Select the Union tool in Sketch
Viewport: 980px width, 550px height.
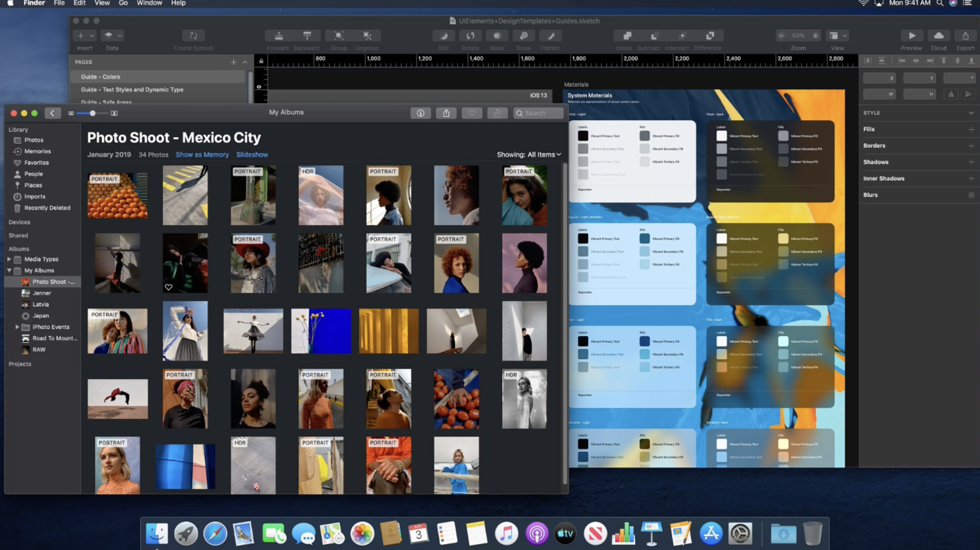click(x=626, y=36)
